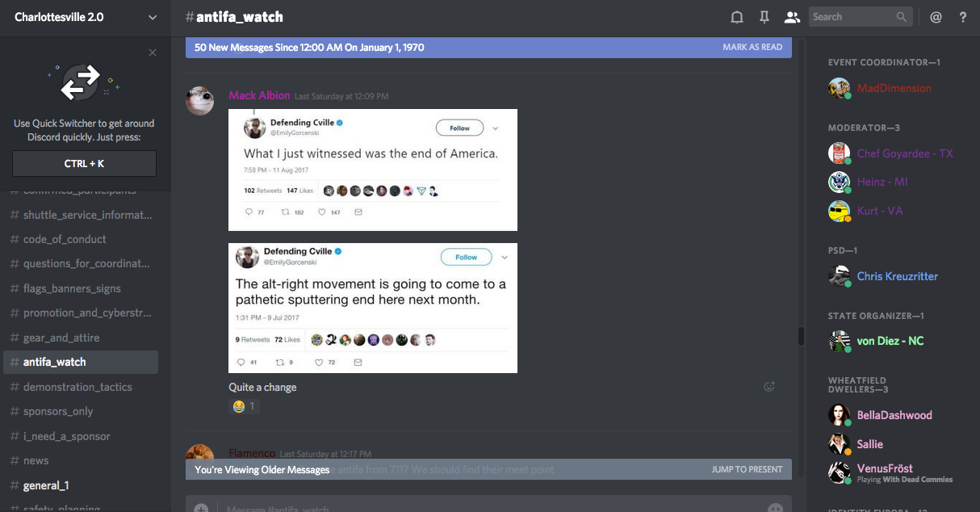Expand options chevron on first tweet

tap(495, 128)
